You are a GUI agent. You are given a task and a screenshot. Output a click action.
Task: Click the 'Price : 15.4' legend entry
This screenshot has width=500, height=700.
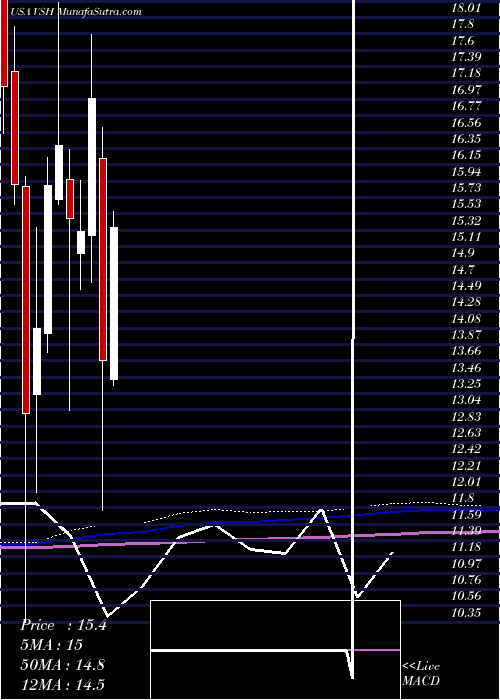coord(63,625)
